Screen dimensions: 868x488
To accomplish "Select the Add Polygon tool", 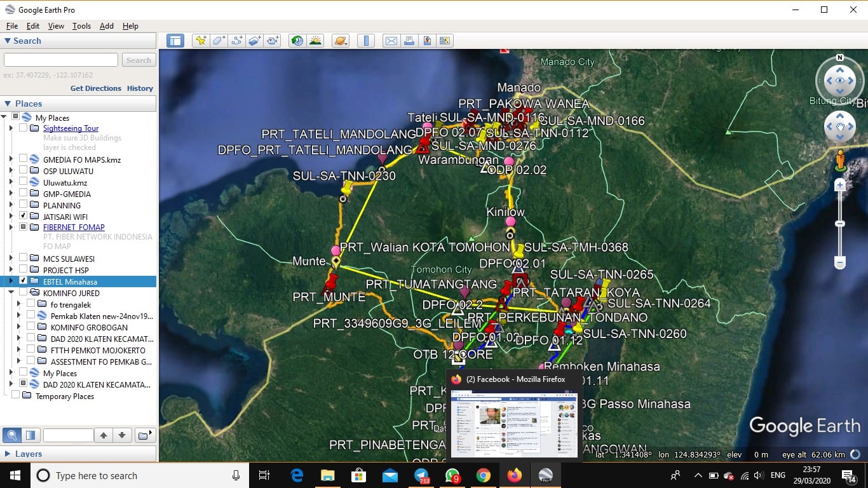I will 219,40.
